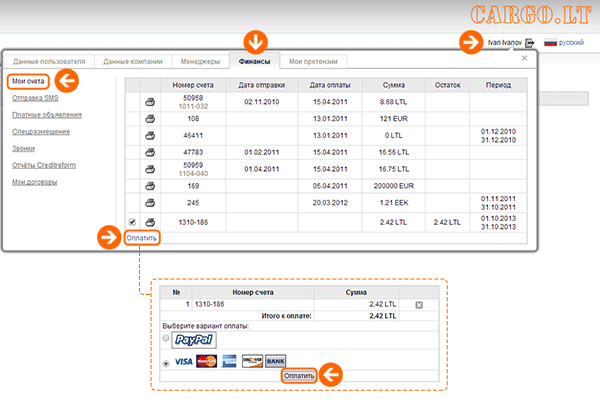Select PayPal payment option radio button
Image resolution: width=600 pixels, height=404 pixels.
coord(166,339)
